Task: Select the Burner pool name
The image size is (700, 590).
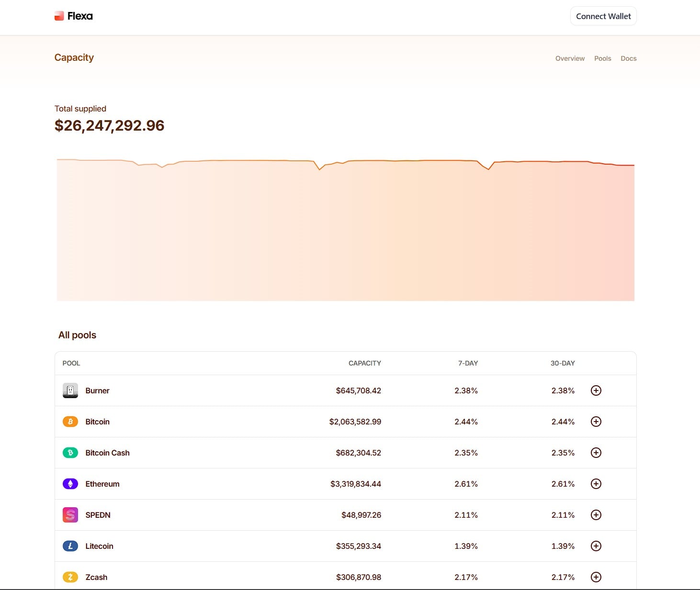Action: coord(97,390)
